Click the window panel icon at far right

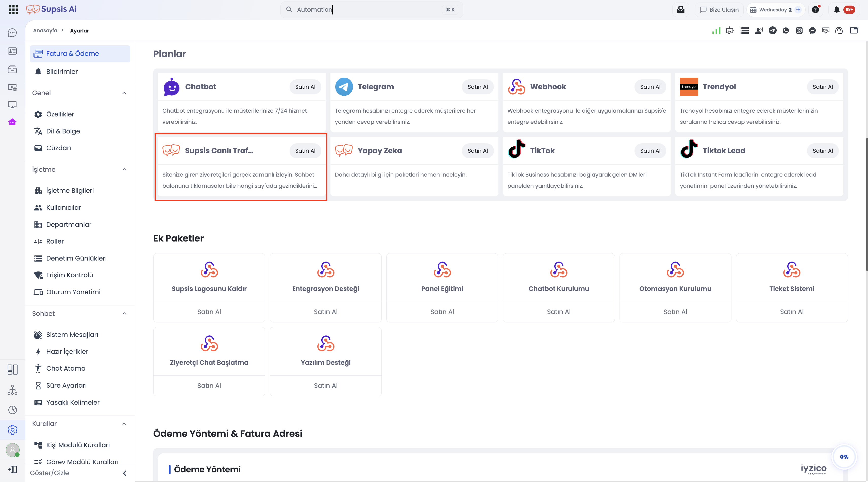(x=854, y=31)
